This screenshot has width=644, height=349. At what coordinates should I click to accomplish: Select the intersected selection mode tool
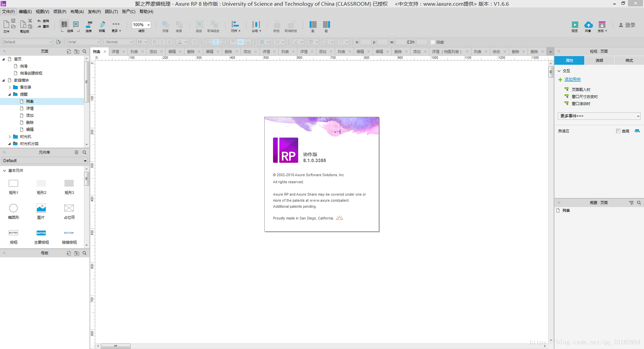(x=64, y=24)
